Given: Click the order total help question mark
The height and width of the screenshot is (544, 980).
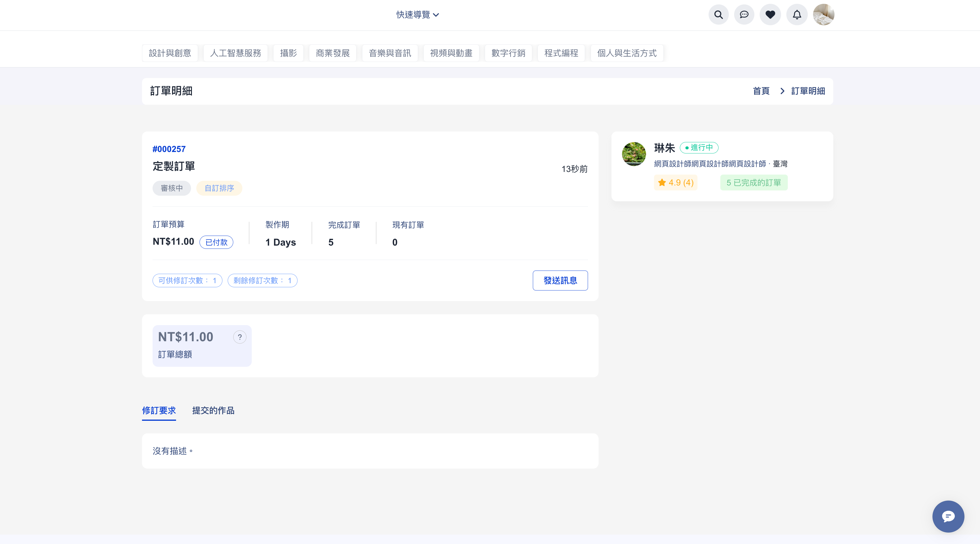Looking at the screenshot, I should pyautogui.click(x=240, y=337).
